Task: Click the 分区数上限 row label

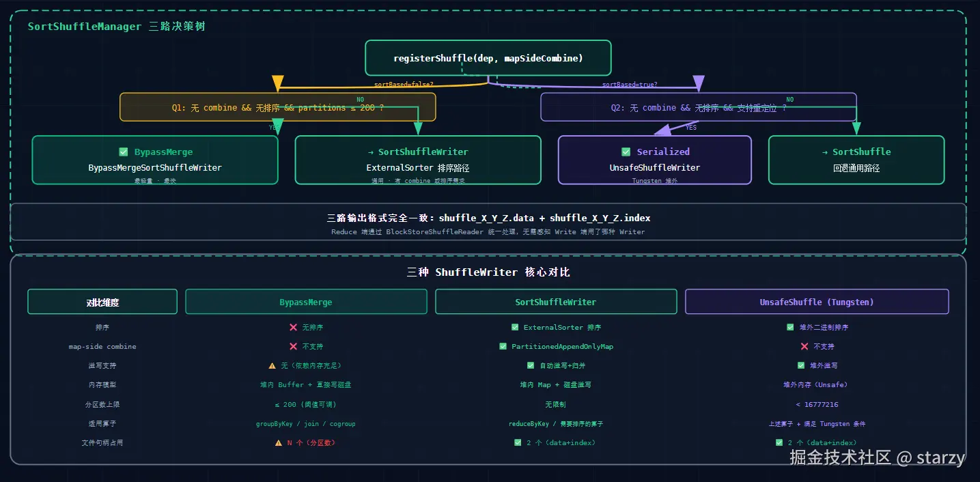Action: pos(102,404)
